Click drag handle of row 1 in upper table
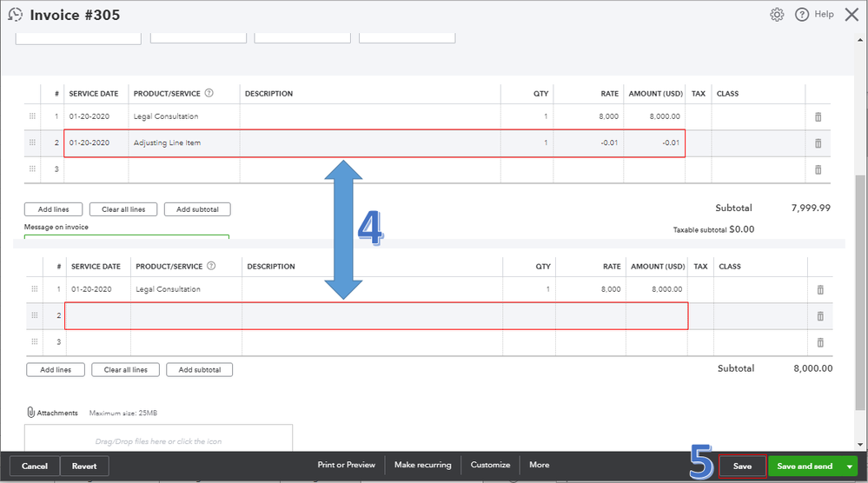Screen dimensions: 868x483 (x=32, y=116)
